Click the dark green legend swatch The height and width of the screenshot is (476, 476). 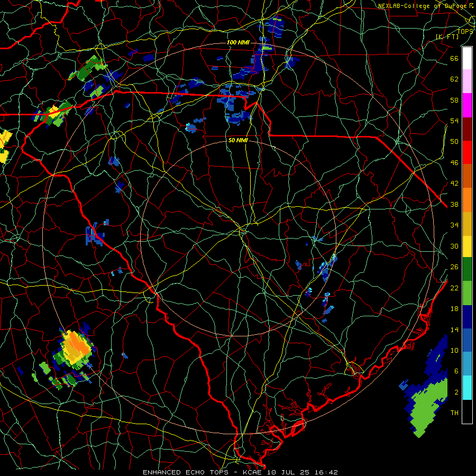point(467,269)
